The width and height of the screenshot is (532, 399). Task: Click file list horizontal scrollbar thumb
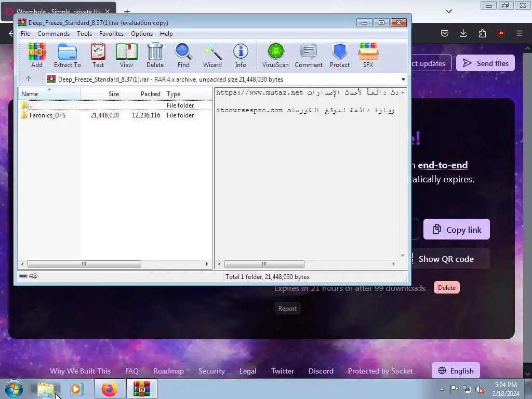tap(84, 263)
